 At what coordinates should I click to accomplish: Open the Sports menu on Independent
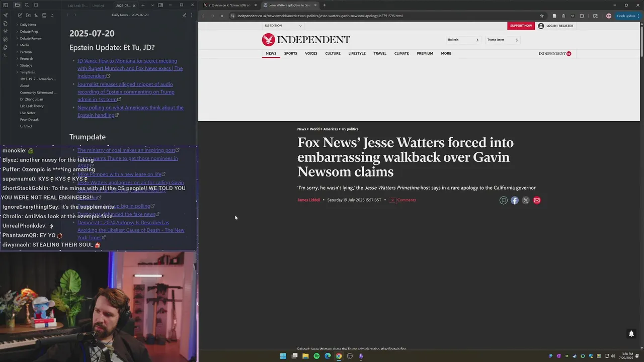point(290,53)
